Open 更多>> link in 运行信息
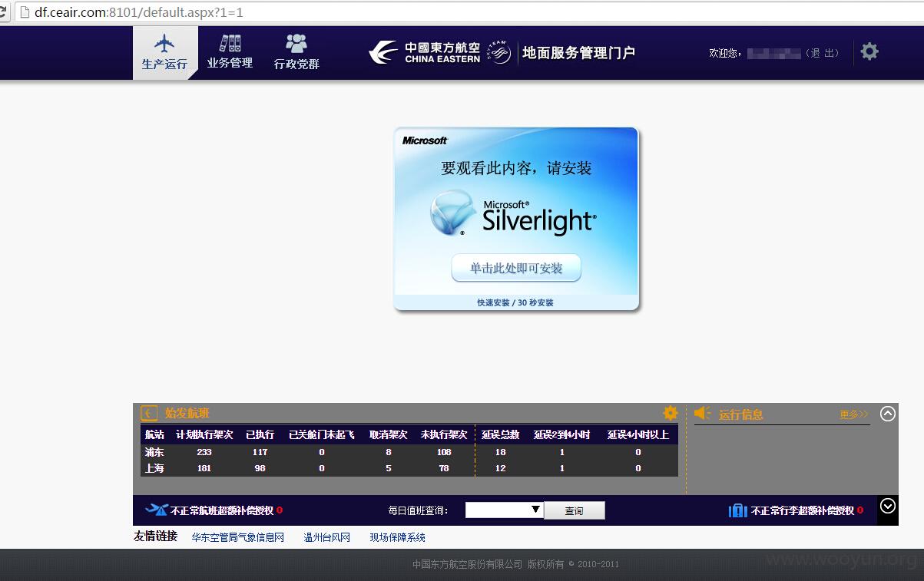 (x=854, y=414)
